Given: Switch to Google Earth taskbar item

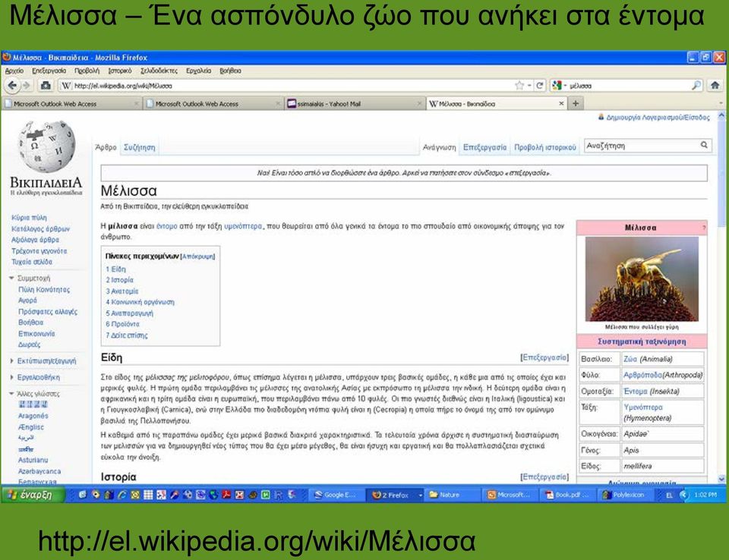Looking at the screenshot, I should [x=336, y=495].
